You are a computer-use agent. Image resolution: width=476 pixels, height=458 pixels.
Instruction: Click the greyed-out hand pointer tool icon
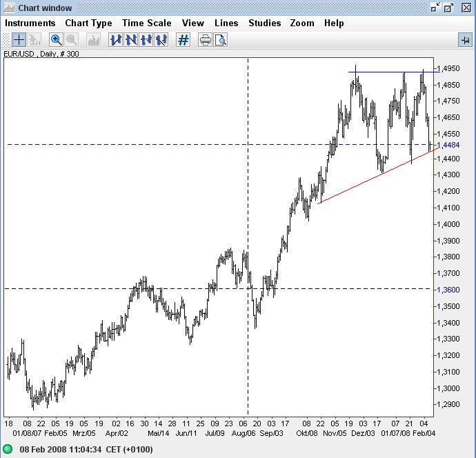click(34, 40)
